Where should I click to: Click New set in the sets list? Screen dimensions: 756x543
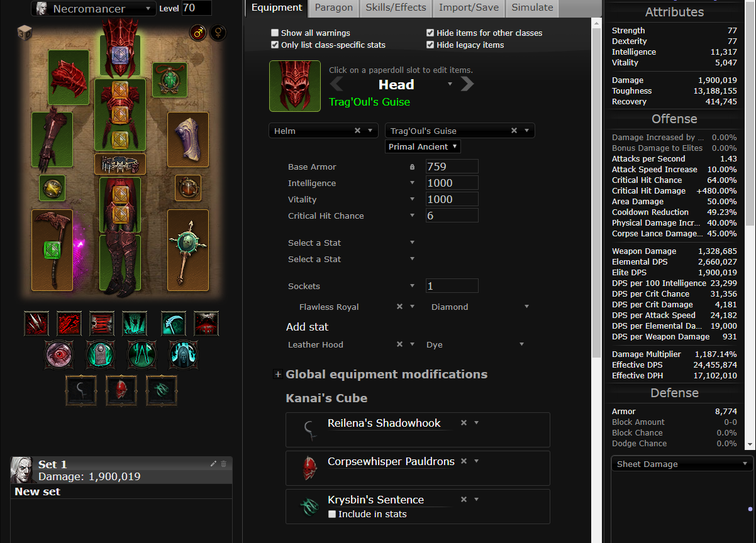(x=38, y=491)
